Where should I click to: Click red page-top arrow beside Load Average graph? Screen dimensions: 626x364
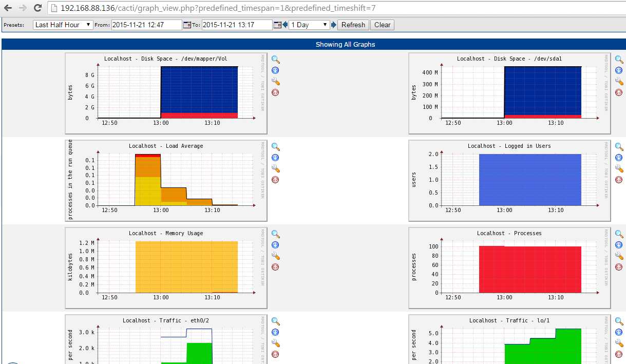coord(275,180)
